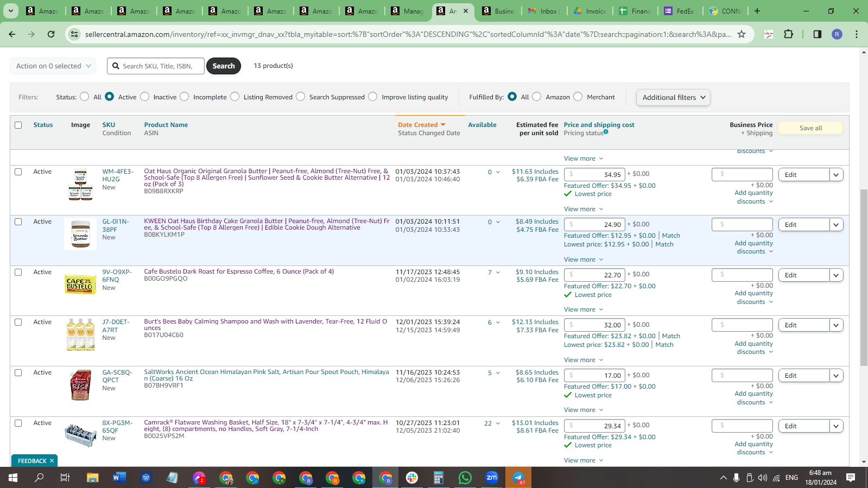Open a new browser tab
The height and width of the screenshot is (488, 868).
(757, 11)
